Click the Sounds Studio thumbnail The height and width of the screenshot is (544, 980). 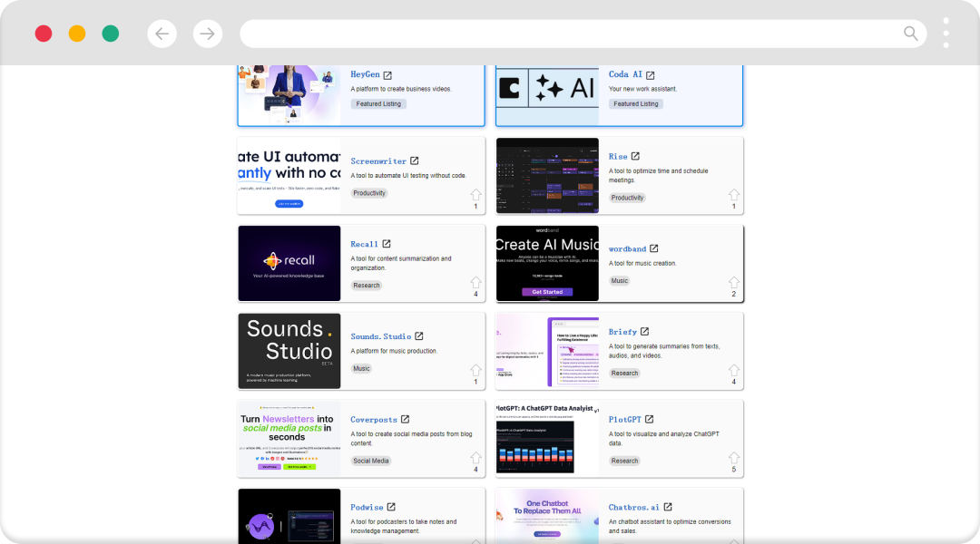pyautogui.click(x=289, y=351)
